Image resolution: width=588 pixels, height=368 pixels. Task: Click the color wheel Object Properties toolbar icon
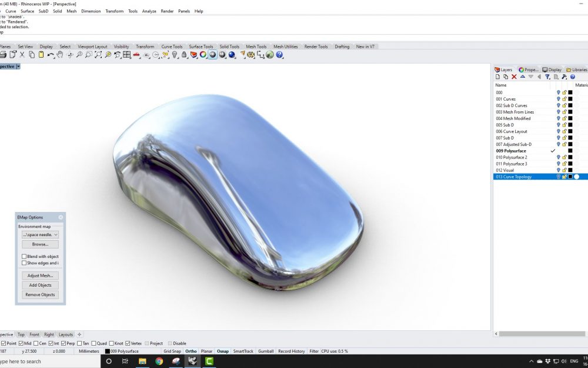click(203, 55)
